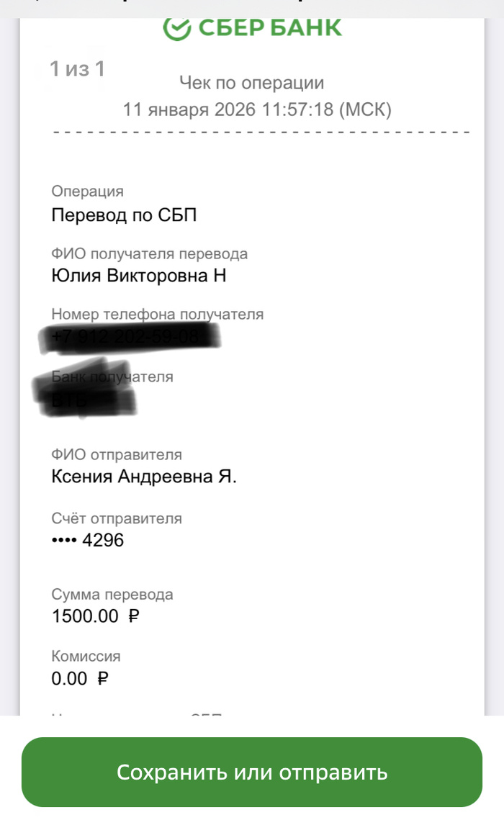The height and width of the screenshot is (820, 504).
Task: Select recipient name Юлия Викторовна Н
Action: (x=139, y=276)
